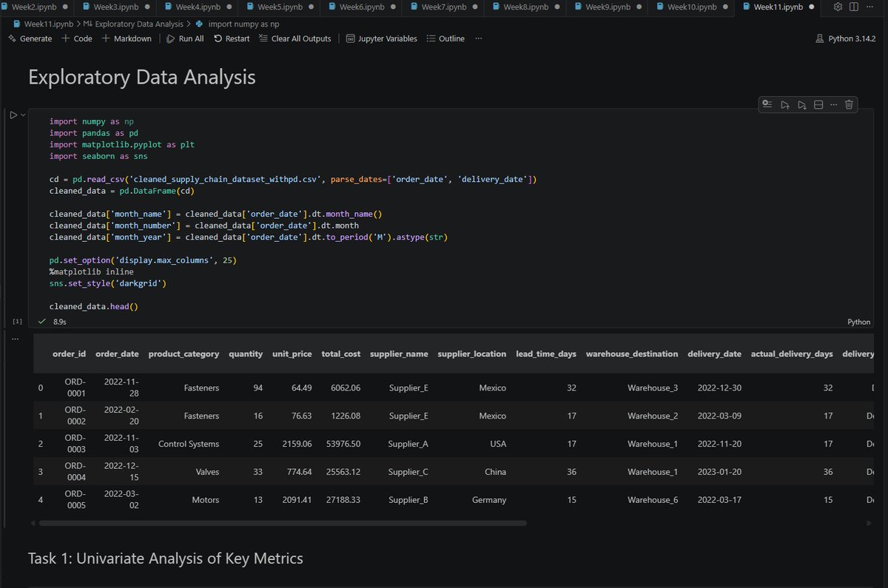The width and height of the screenshot is (888, 588).
Task: Click the 'Control Systems' cell
Action: coord(189,444)
